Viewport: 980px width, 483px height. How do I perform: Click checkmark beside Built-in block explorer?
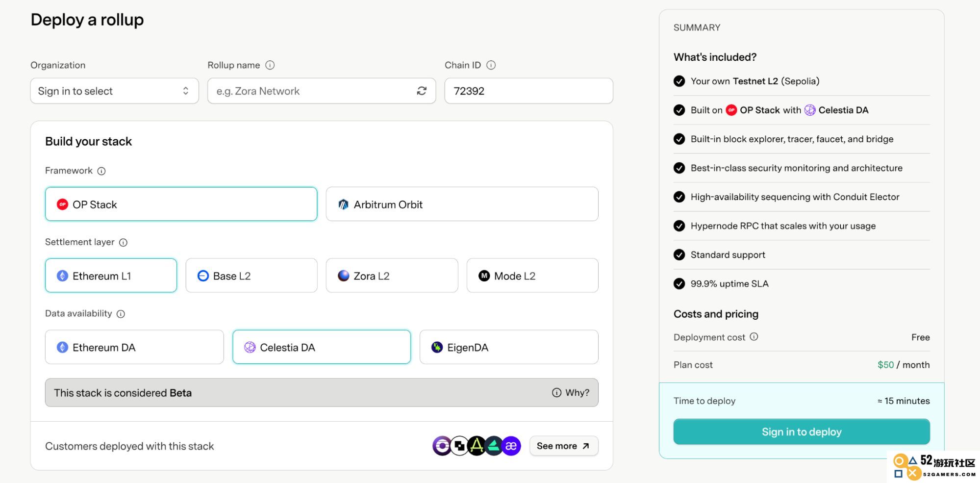point(679,139)
